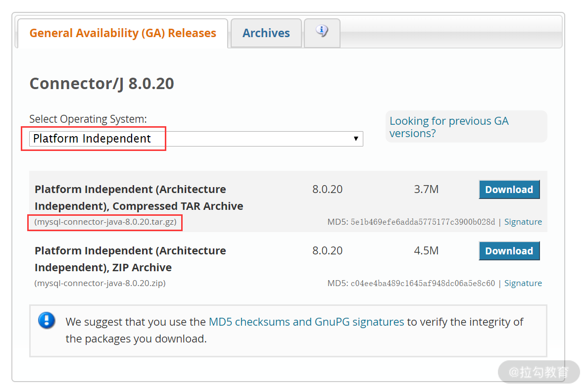Switch to the Archives tab
588x391 pixels.
[x=266, y=33]
